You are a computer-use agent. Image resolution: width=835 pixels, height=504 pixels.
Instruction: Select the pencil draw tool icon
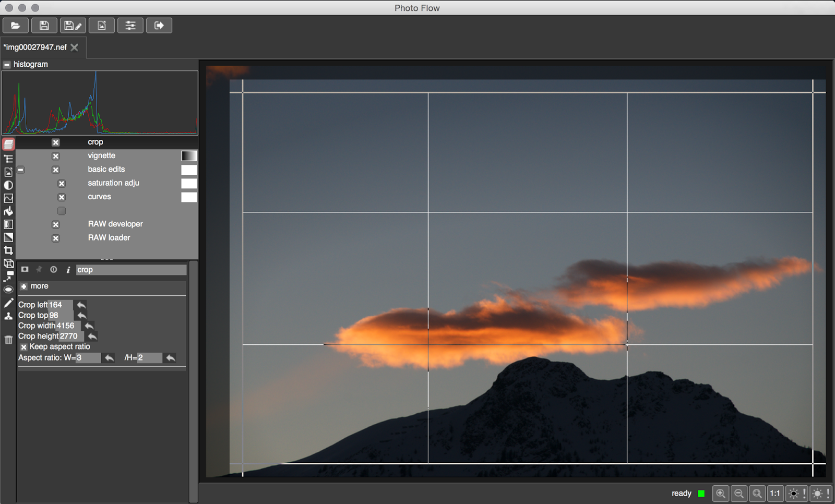(x=8, y=303)
